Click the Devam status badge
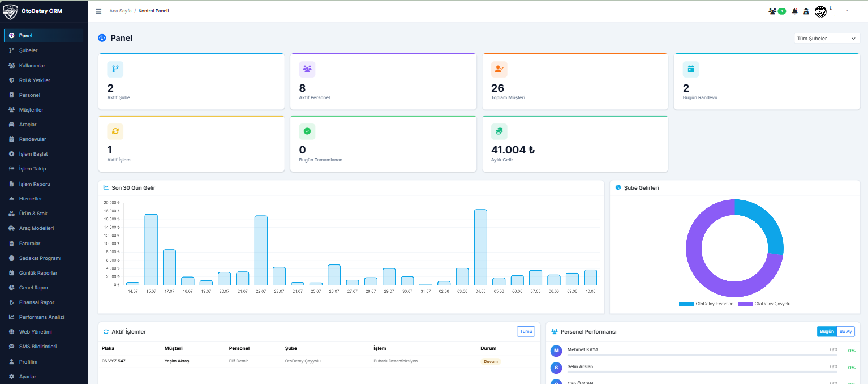Viewport: 868px width, 384px height. tap(491, 361)
